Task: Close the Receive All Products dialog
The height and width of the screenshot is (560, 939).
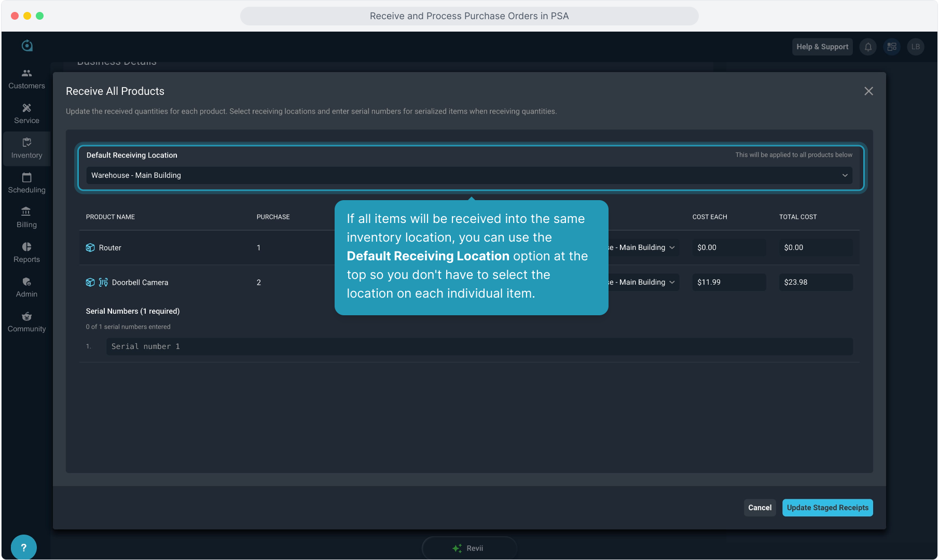Action: pyautogui.click(x=868, y=91)
